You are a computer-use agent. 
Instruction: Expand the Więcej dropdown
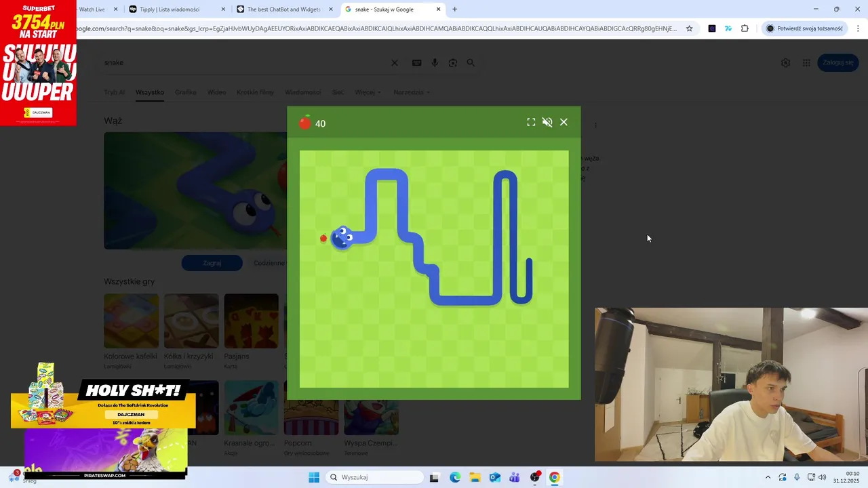[x=368, y=92]
